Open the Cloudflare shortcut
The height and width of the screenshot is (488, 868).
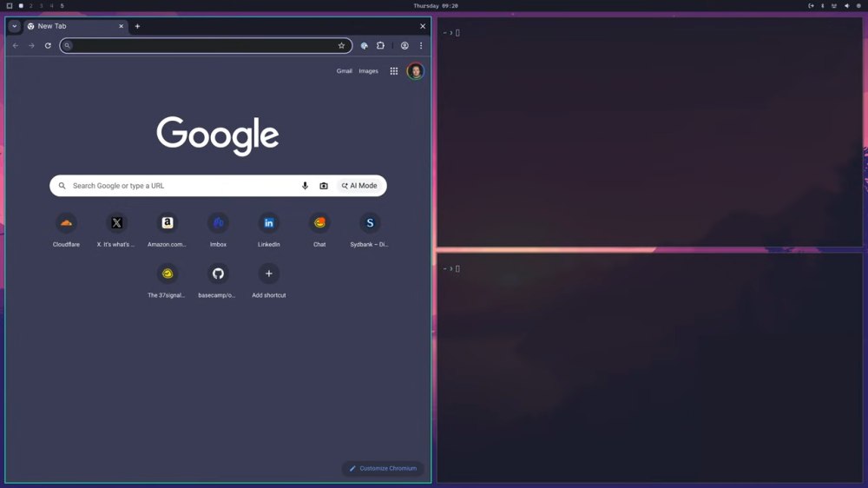(x=66, y=229)
